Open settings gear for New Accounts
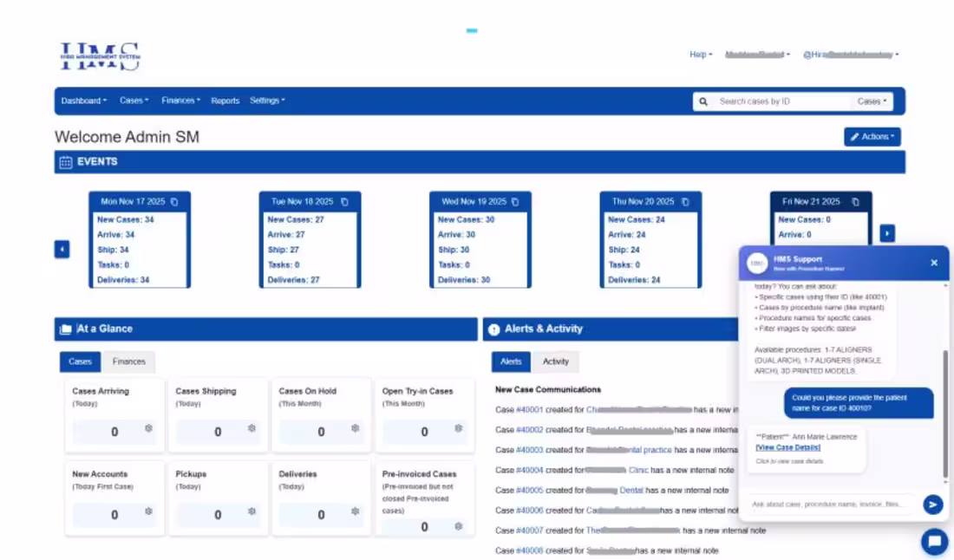 coord(148,511)
